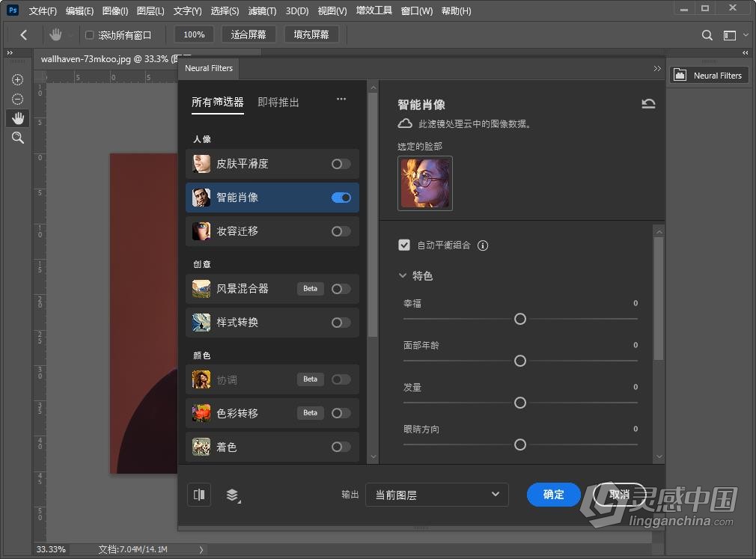Enable the 皮肤平滑度 filter toggle
Viewport: 756px width, 559px height.
click(x=341, y=164)
